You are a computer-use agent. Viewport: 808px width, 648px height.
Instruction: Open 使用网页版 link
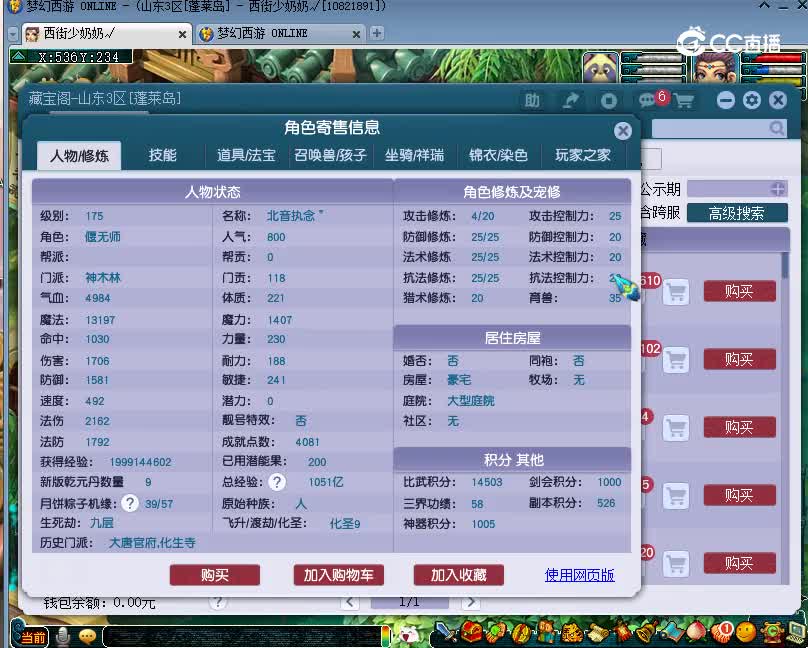[x=579, y=575]
